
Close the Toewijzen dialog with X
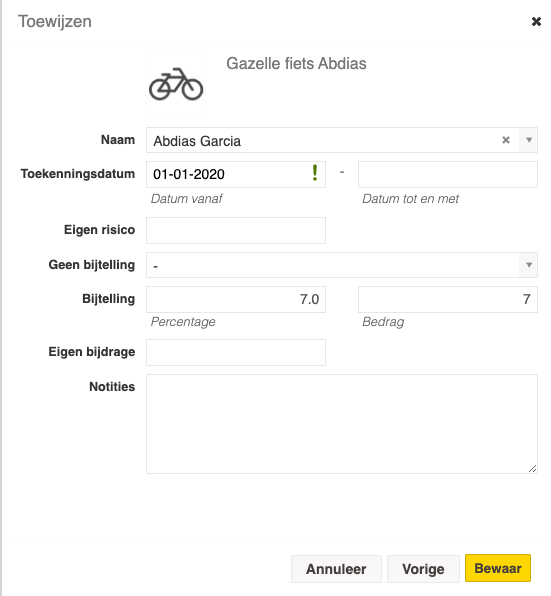point(536,22)
